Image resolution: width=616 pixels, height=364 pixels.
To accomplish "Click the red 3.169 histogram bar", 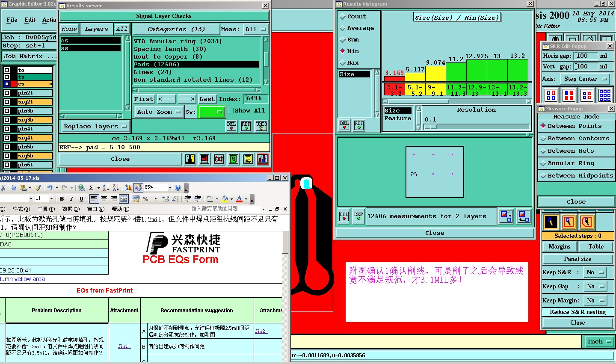I will (x=394, y=79).
